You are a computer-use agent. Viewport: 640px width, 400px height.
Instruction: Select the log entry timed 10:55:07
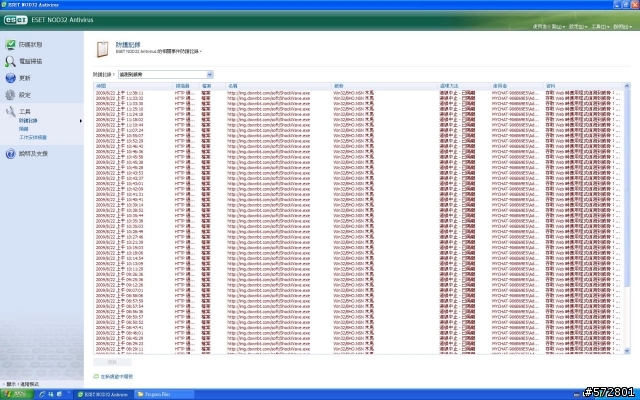tap(358, 136)
